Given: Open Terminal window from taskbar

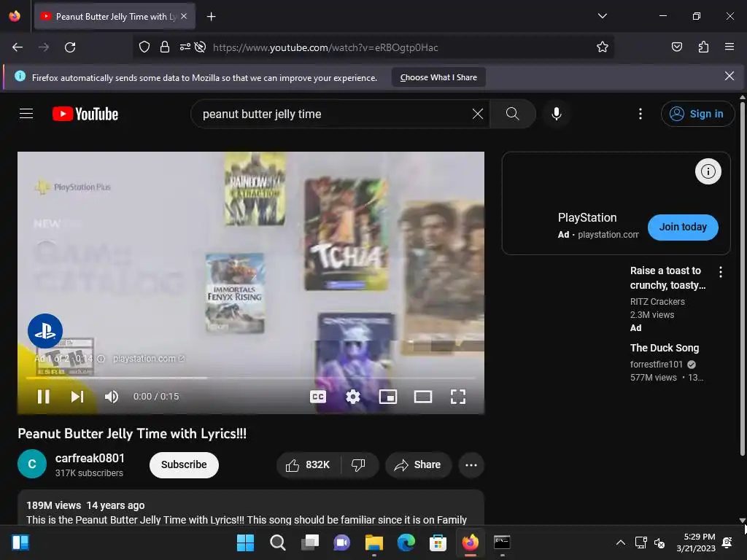Looking at the screenshot, I should point(502,542).
